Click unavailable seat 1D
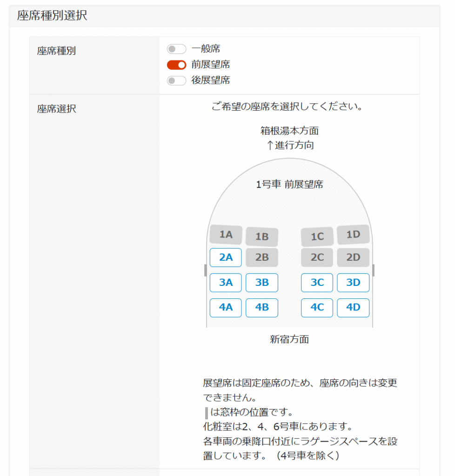 pos(353,235)
